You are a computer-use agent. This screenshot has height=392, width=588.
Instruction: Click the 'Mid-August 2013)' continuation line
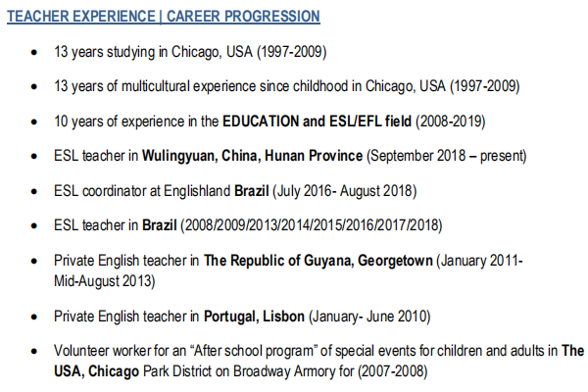tap(105, 279)
